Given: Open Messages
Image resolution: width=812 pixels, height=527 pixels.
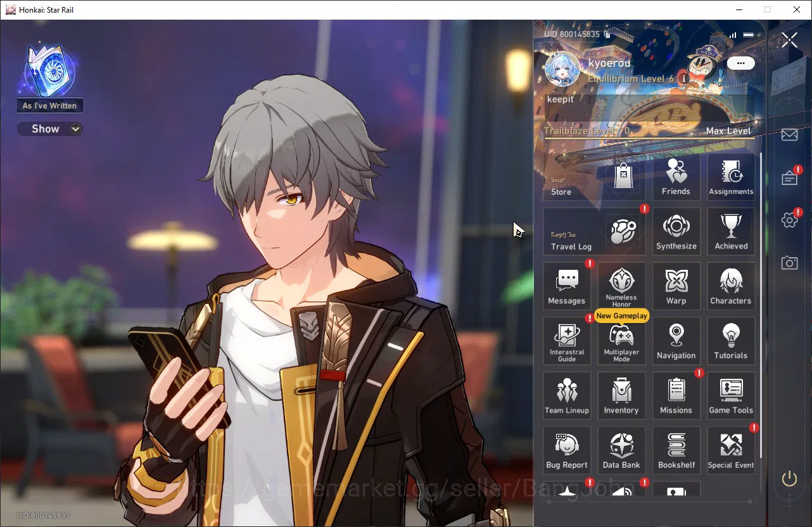Looking at the screenshot, I should pos(567,286).
